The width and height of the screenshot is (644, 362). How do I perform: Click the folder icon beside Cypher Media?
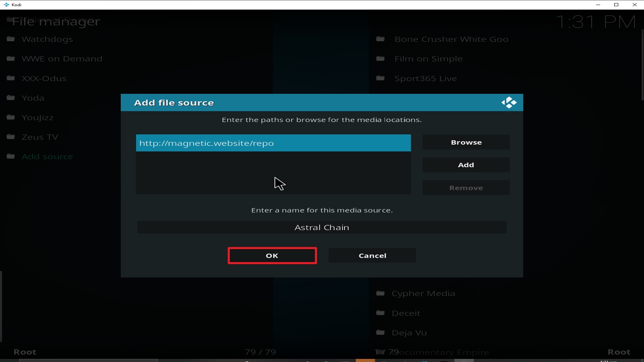click(x=380, y=293)
